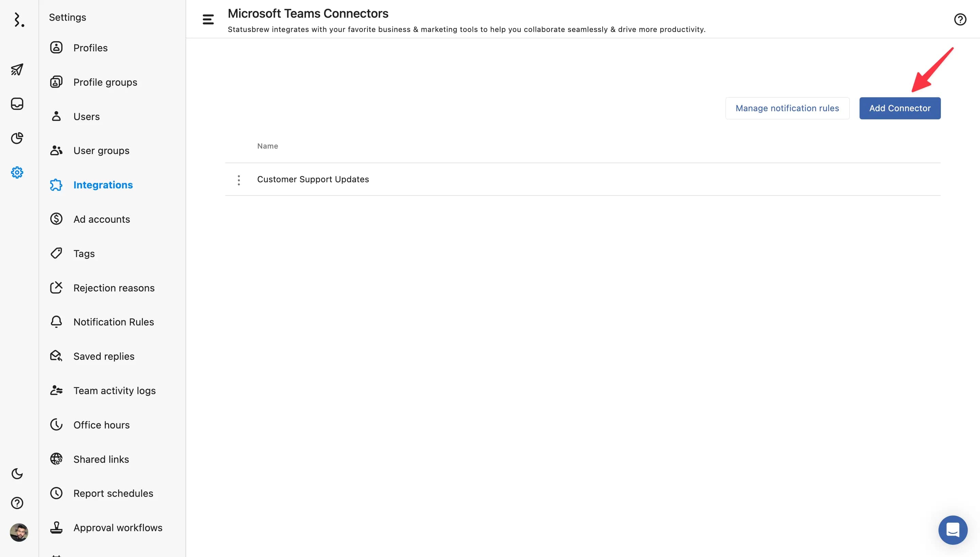Open the Tags settings page

(84, 253)
